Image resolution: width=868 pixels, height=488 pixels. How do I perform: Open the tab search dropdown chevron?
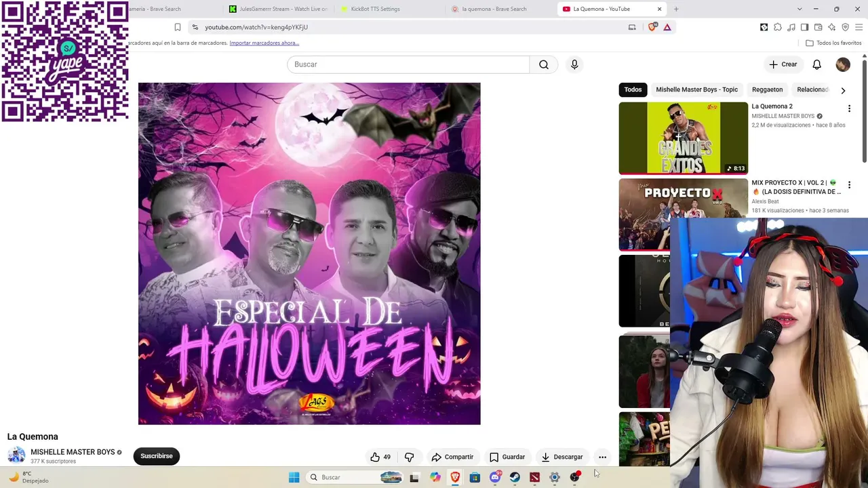pos(800,9)
